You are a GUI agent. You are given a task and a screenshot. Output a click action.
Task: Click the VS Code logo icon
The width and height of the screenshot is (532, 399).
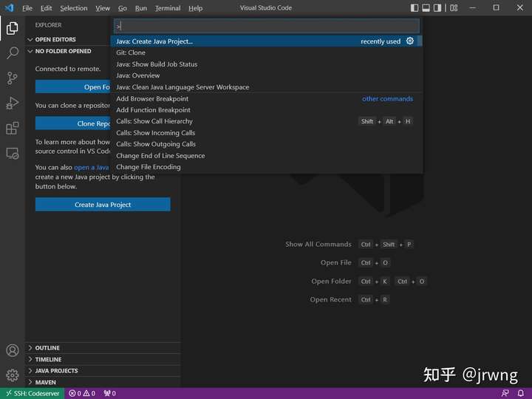click(9, 7)
